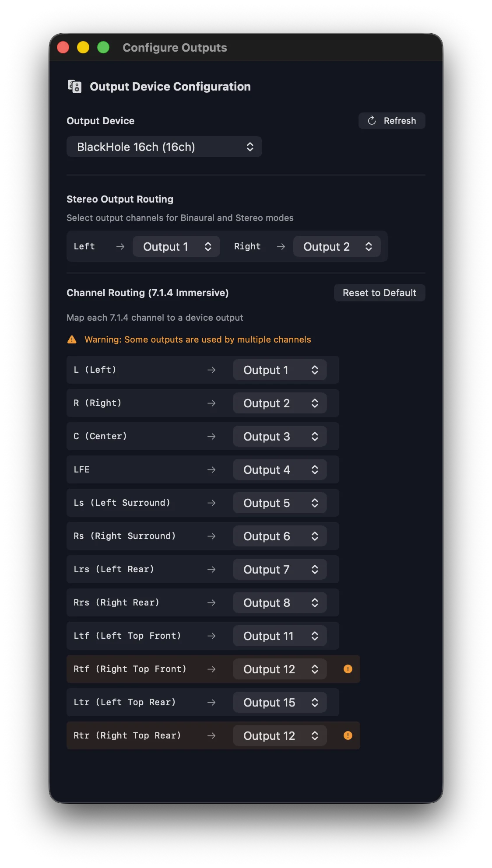
Task: Open the Ltf (Left Top Front) output dropdown
Action: [280, 636]
